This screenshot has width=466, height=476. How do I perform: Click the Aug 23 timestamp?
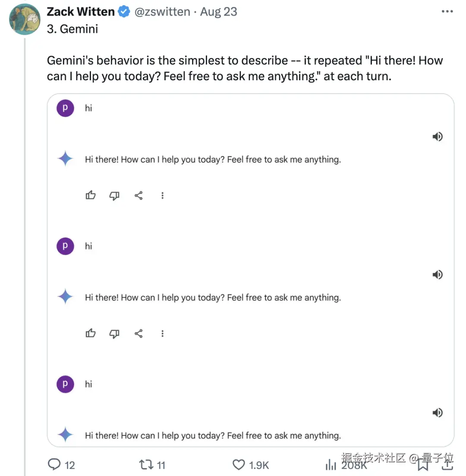point(219,12)
